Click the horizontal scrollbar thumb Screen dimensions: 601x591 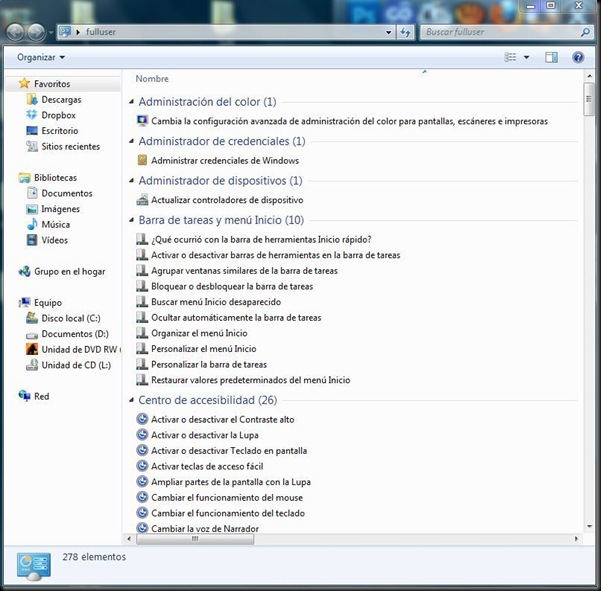(x=195, y=539)
